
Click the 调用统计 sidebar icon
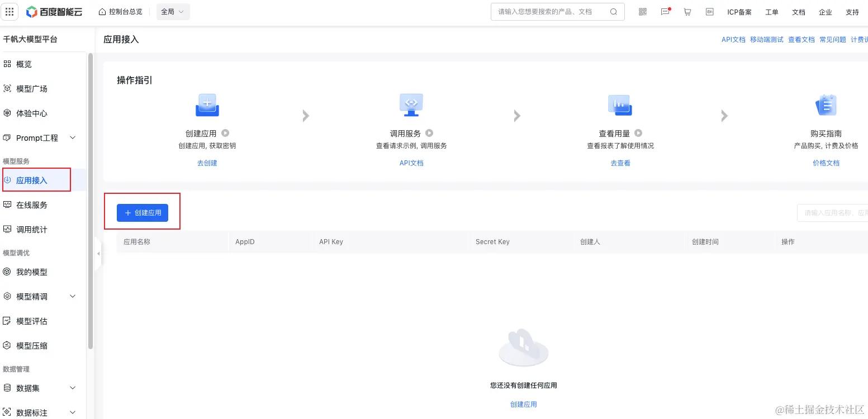point(7,230)
